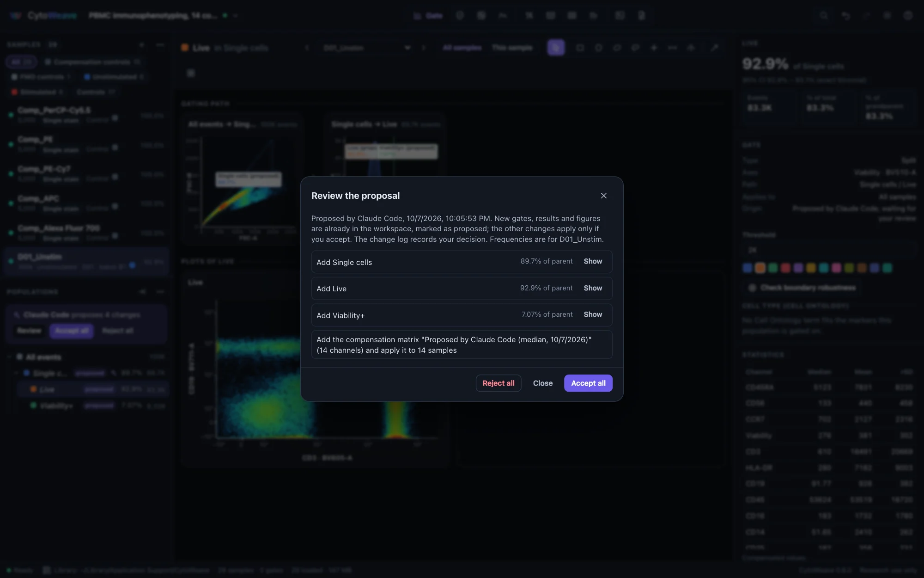Filter samples by Compensation controls chip

click(x=92, y=62)
